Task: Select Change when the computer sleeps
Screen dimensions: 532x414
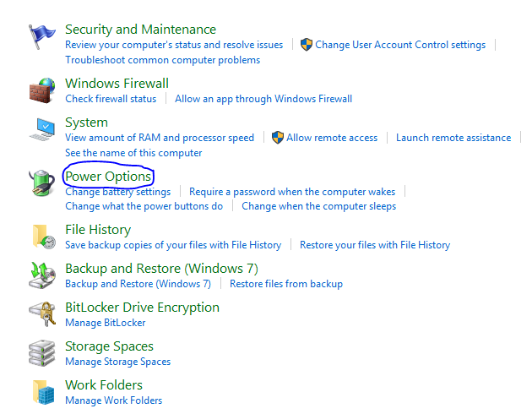Action: (319, 206)
